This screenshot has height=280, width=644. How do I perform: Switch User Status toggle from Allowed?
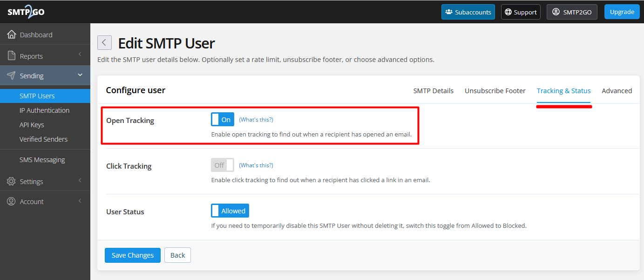230,211
